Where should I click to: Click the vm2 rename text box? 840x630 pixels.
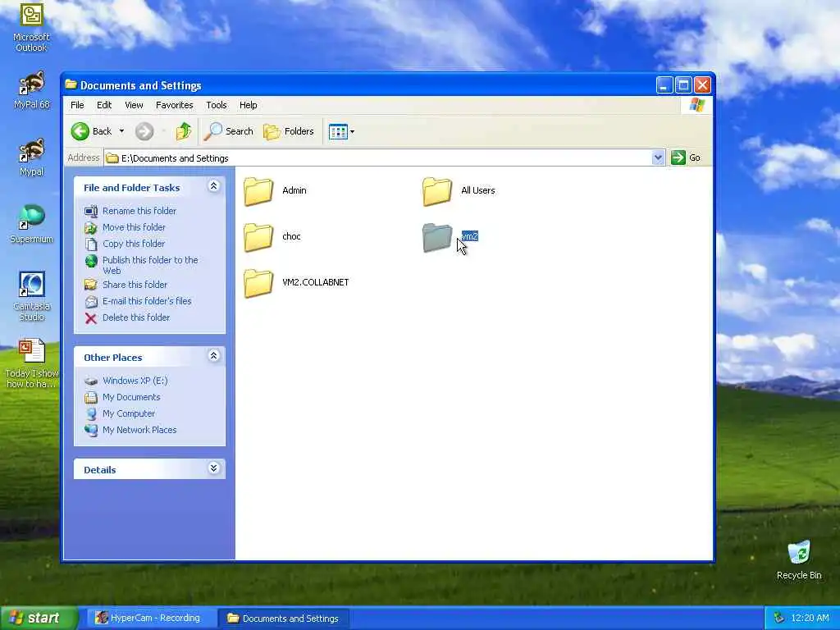(470, 236)
